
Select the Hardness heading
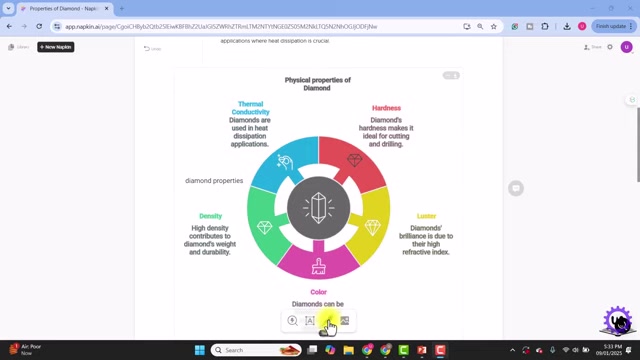pos(386,108)
